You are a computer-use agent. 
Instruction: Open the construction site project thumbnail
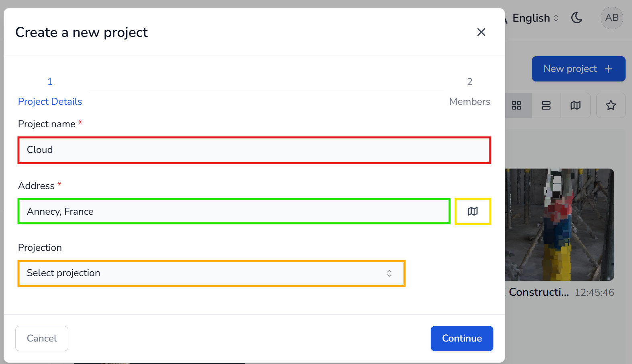click(559, 225)
